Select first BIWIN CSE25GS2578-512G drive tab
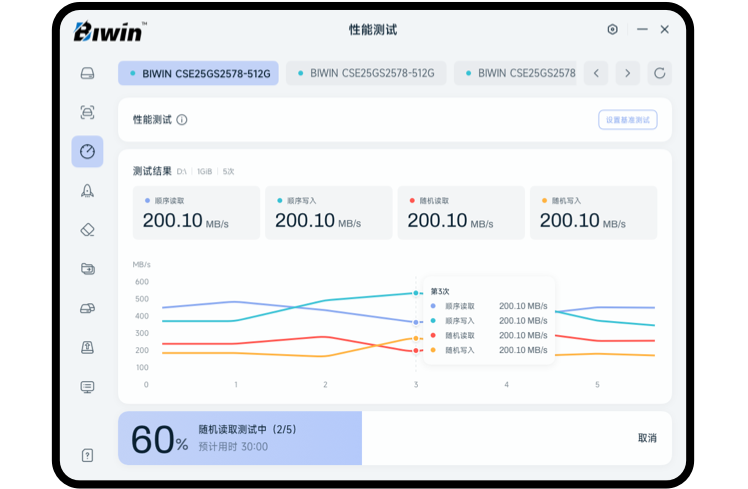 198,73
